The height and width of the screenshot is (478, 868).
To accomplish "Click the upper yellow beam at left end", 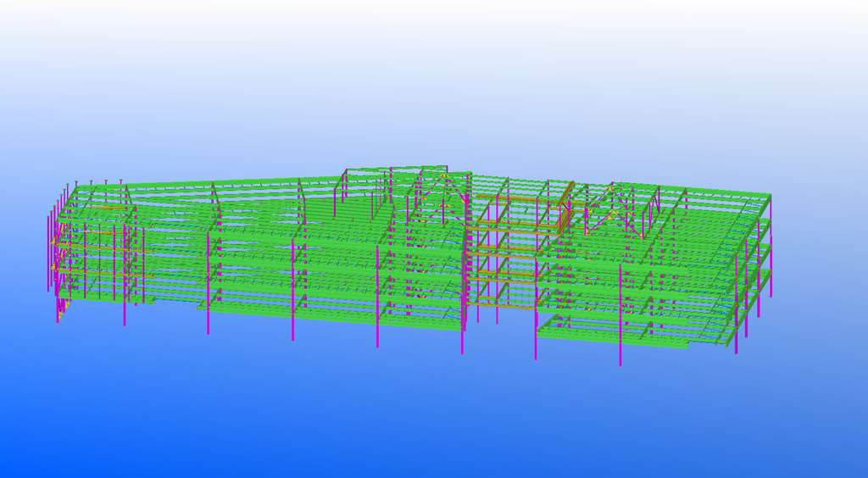I will (110, 208).
